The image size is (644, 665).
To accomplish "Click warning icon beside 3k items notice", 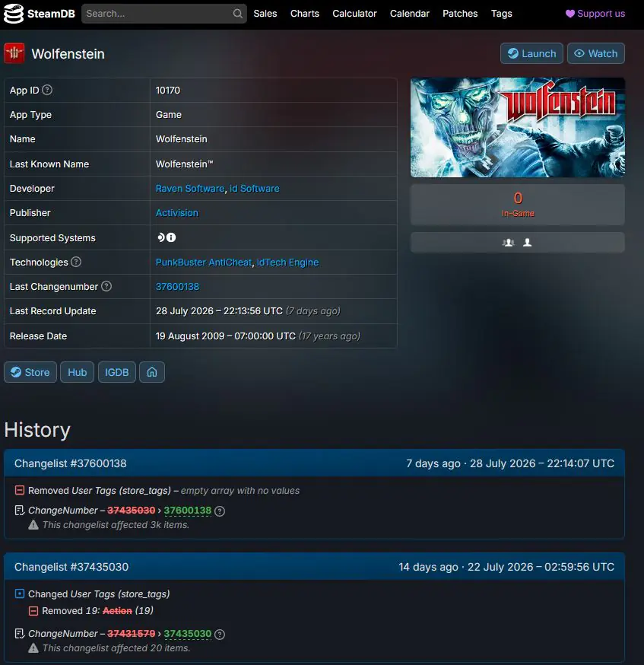I will [x=33, y=525].
